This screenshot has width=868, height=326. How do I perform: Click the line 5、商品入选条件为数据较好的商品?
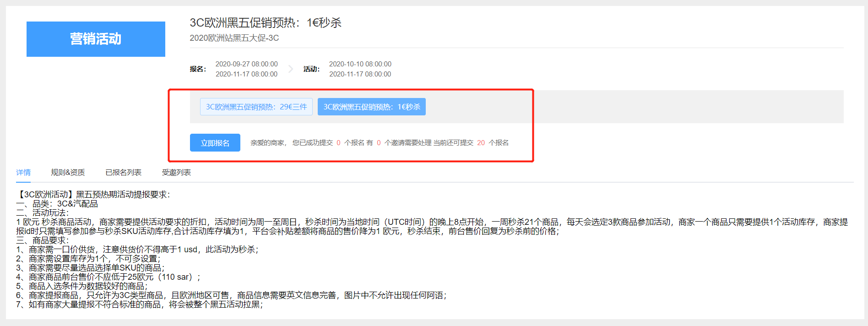pos(81,286)
